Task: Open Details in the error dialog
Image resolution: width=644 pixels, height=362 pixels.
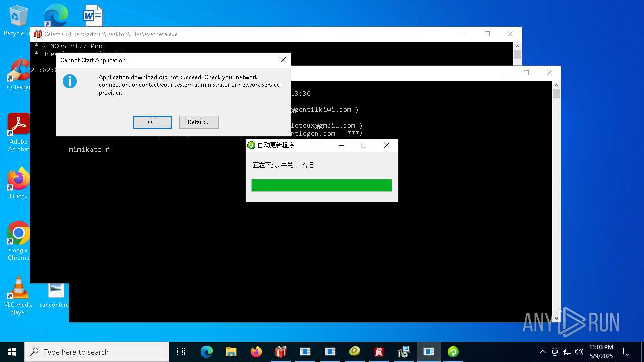Action: [x=199, y=122]
